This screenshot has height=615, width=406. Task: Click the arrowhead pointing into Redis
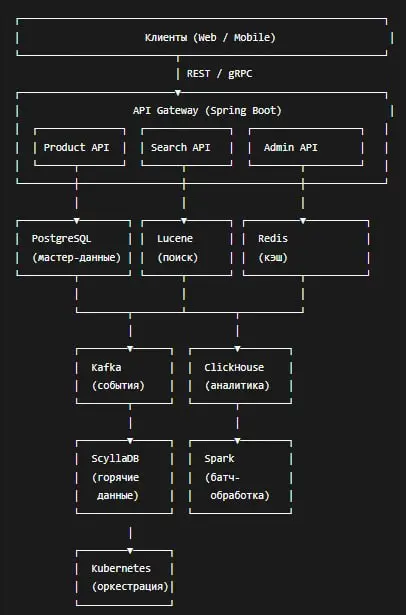(303, 221)
